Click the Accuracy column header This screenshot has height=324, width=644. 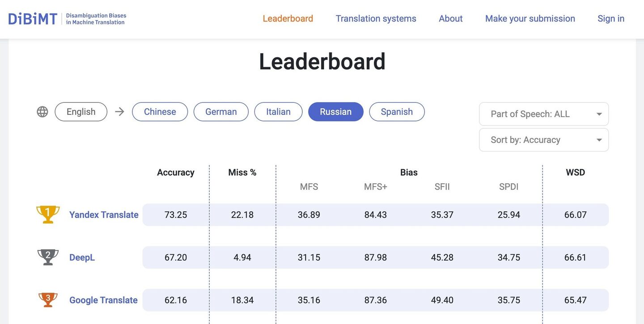coord(176,173)
